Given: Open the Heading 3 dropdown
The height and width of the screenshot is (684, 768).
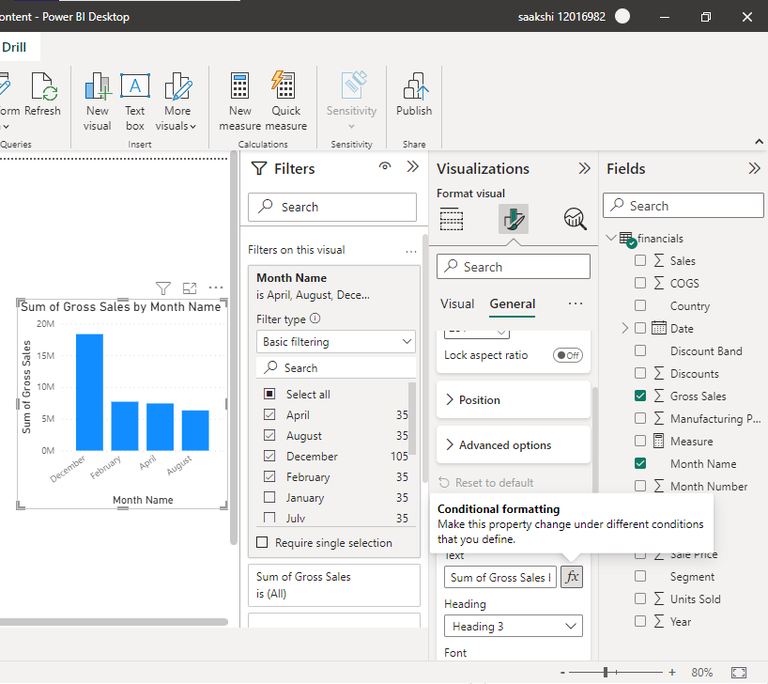Looking at the screenshot, I should [x=514, y=627].
